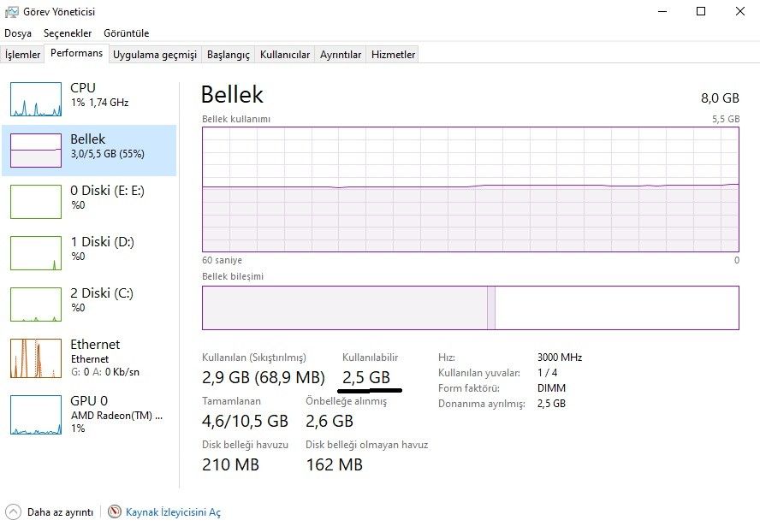Click the Bellek bileşimi memory composition bar
The width and height of the screenshot is (760, 532).
pos(470,308)
